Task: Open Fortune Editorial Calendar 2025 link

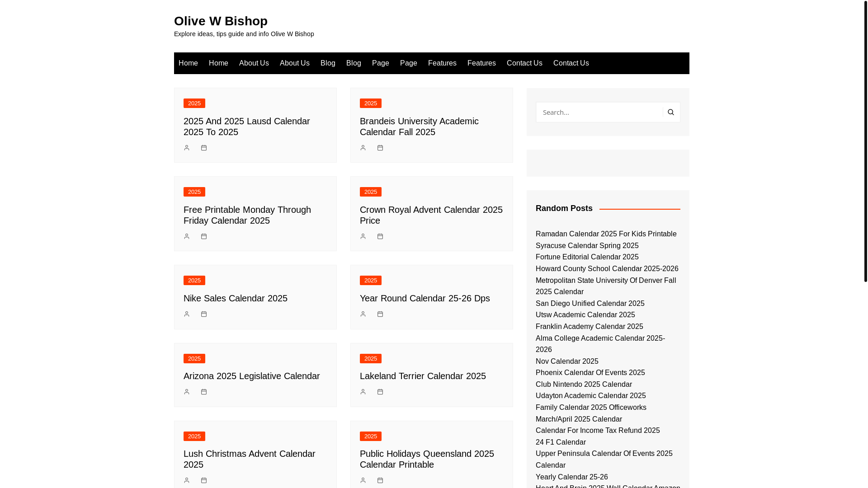Action: point(587,257)
